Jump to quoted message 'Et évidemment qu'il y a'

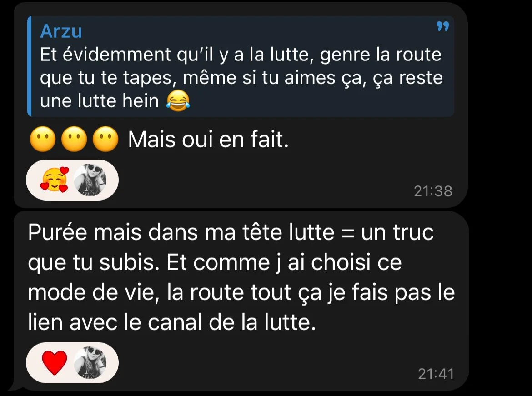pos(241,66)
